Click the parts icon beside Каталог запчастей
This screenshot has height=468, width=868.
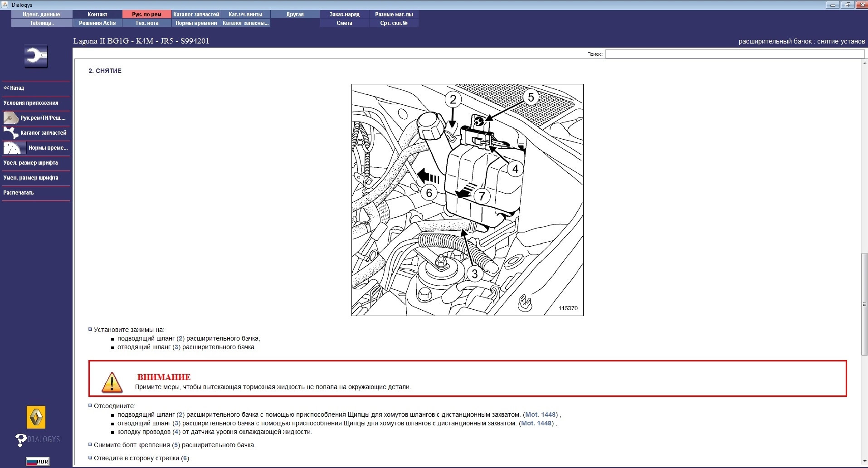pyautogui.click(x=10, y=133)
